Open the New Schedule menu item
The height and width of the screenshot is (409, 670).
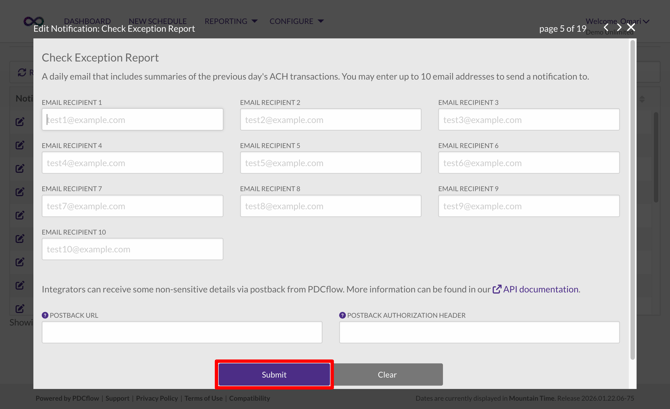pyautogui.click(x=158, y=21)
